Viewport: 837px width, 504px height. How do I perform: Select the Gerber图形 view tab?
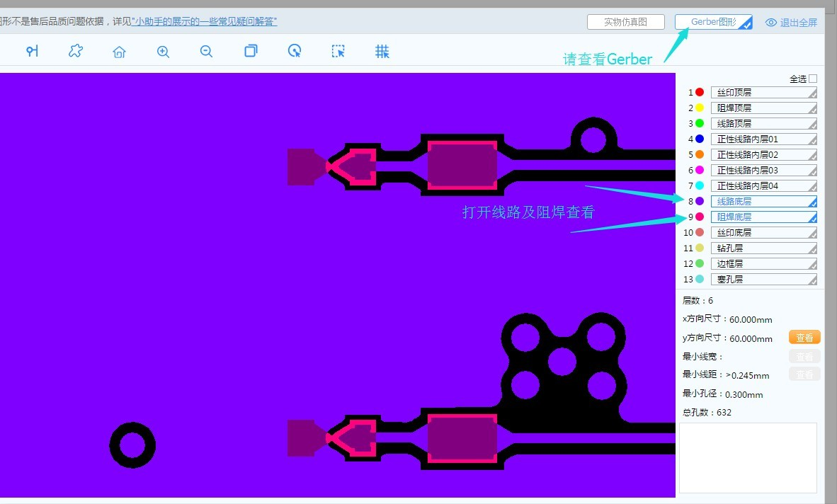click(713, 22)
